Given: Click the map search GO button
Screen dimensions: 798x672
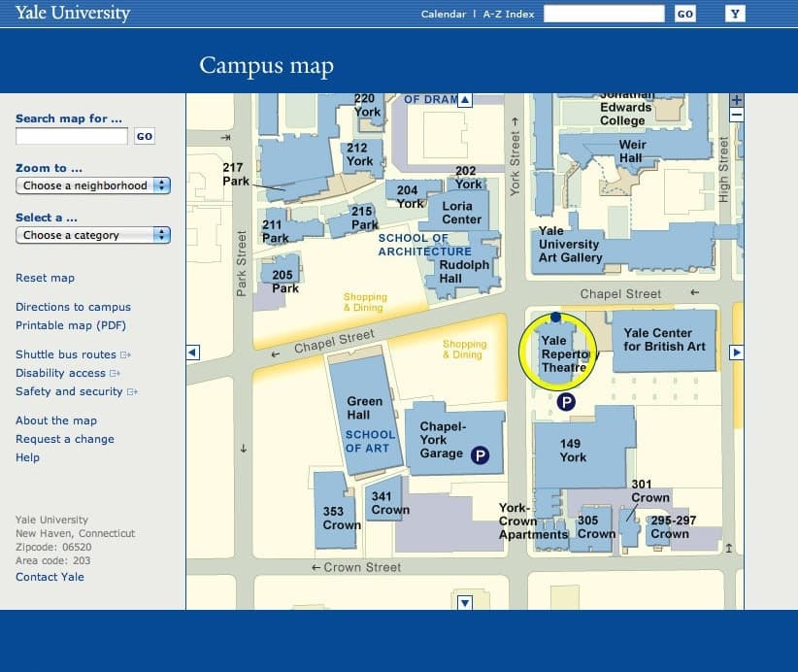Looking at the screenshot, I should tap(145, 136).
